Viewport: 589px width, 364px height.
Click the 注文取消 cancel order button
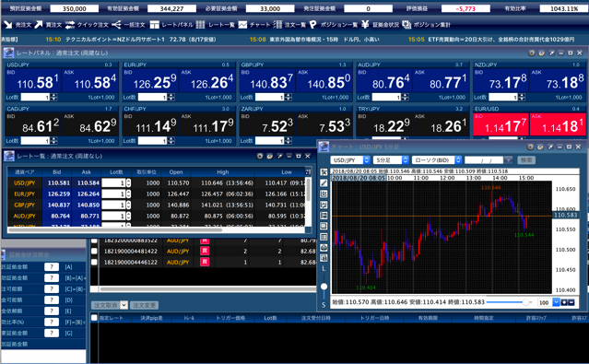point(106,305)
